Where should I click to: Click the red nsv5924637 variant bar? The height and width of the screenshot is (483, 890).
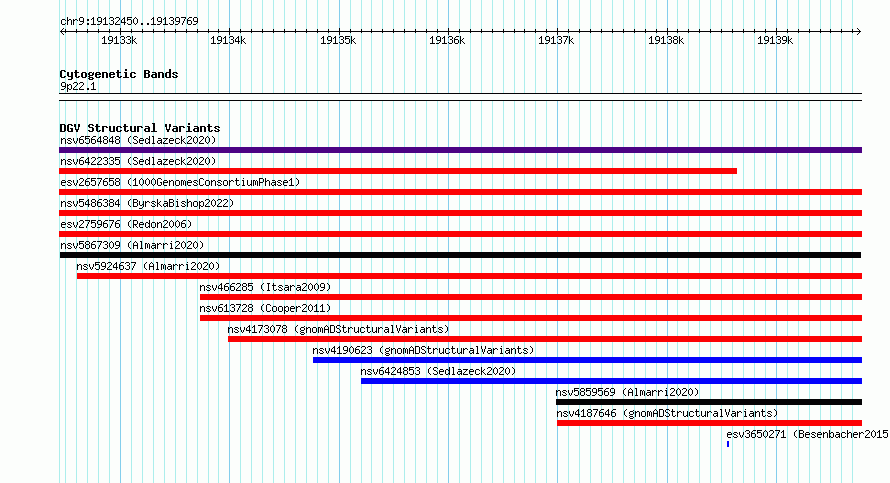click(x=469, y=276)
